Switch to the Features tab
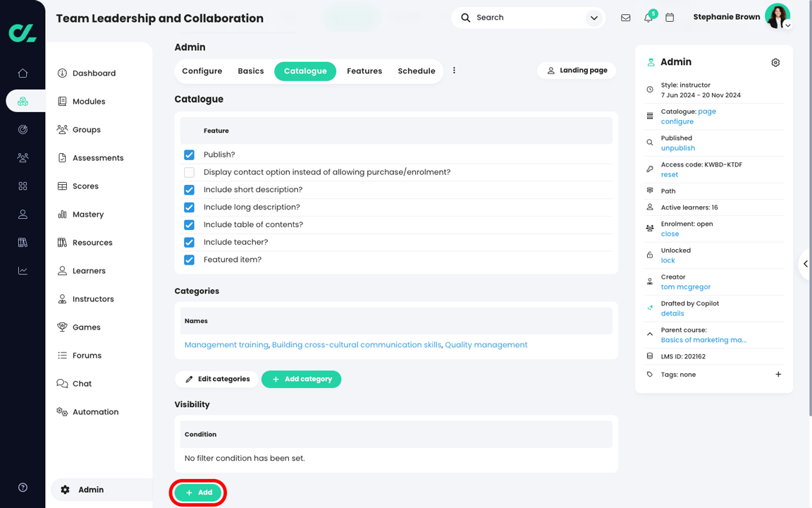 click(x=364, y=71)
